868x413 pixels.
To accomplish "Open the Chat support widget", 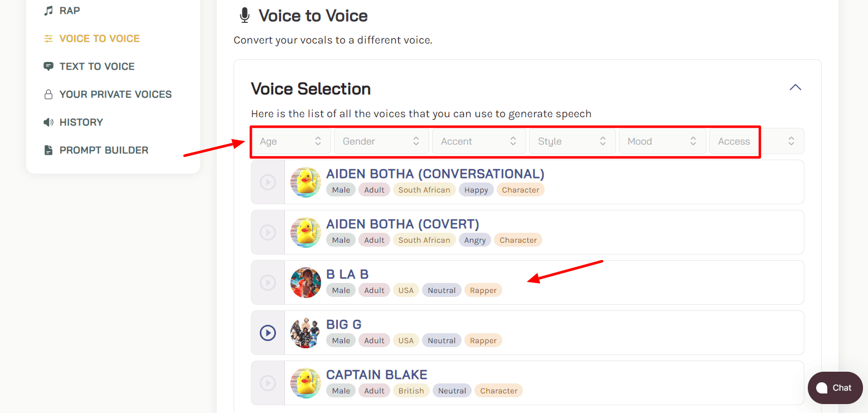I will click(835, 388).
